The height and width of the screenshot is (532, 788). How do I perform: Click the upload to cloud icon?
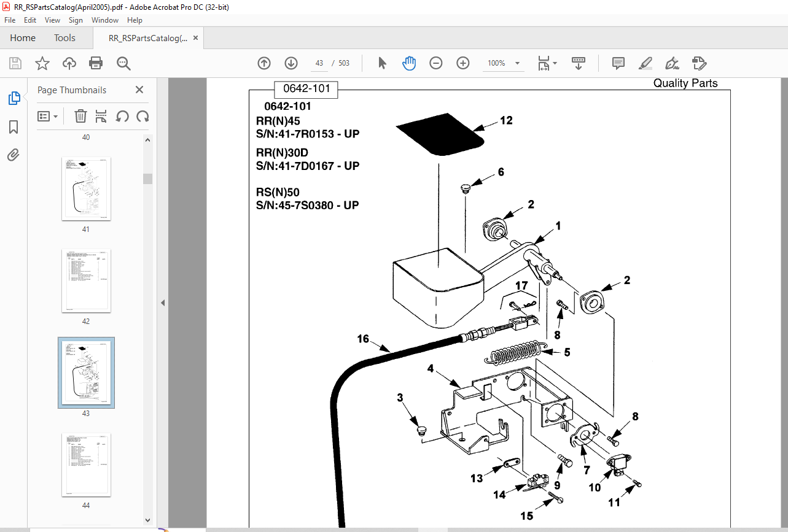tap(69, 63)
